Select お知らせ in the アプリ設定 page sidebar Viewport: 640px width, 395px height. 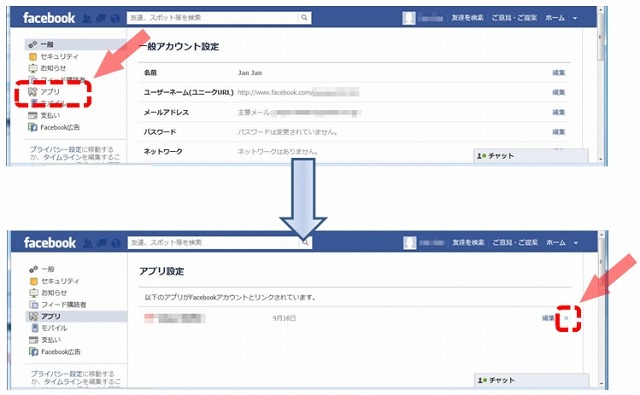[x=54, y=293]
